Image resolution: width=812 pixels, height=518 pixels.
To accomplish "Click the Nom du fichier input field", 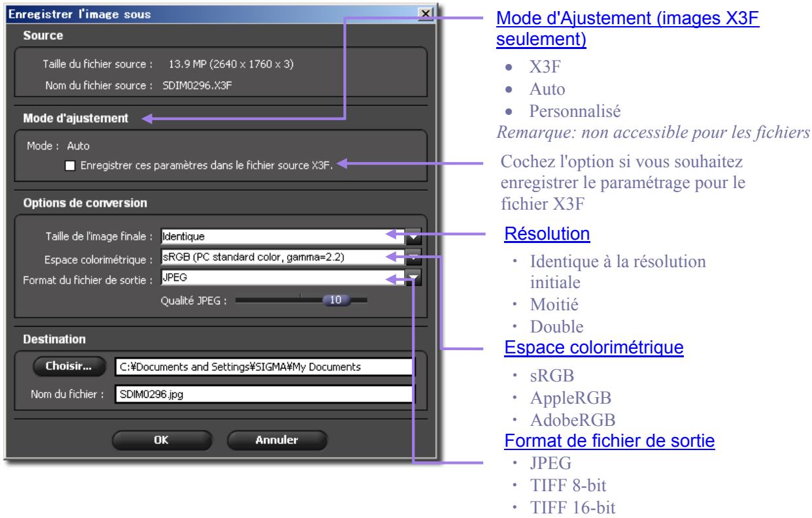I will 265,394.
